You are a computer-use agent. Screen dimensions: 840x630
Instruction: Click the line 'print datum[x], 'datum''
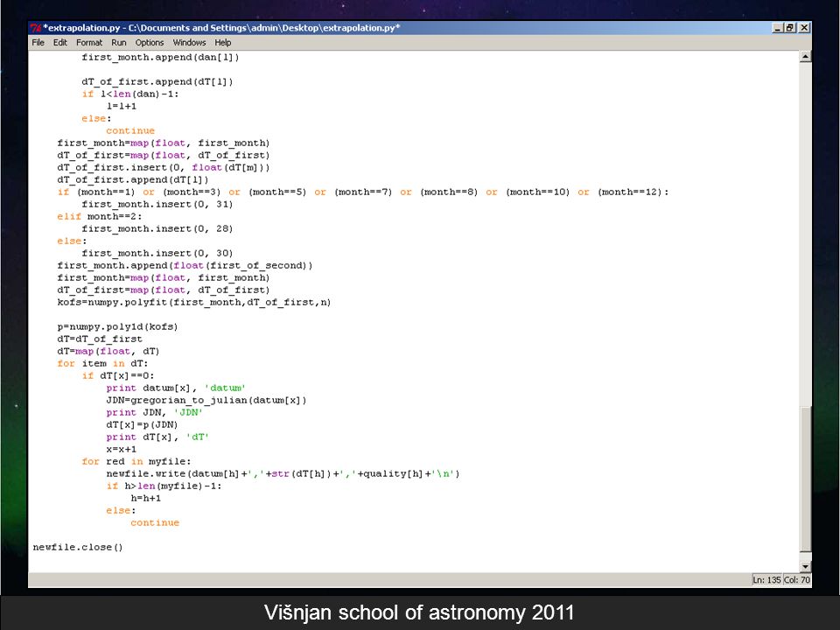coord(176,388)
